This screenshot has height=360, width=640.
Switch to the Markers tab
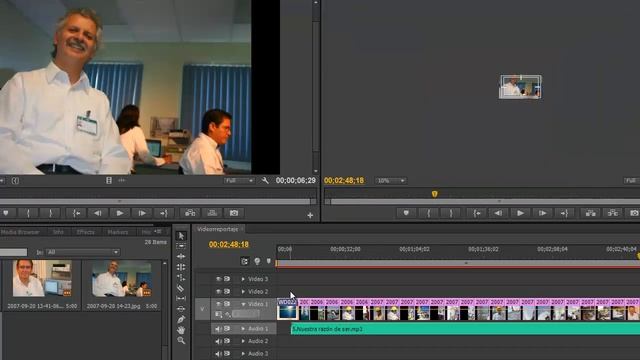(118, 232)
